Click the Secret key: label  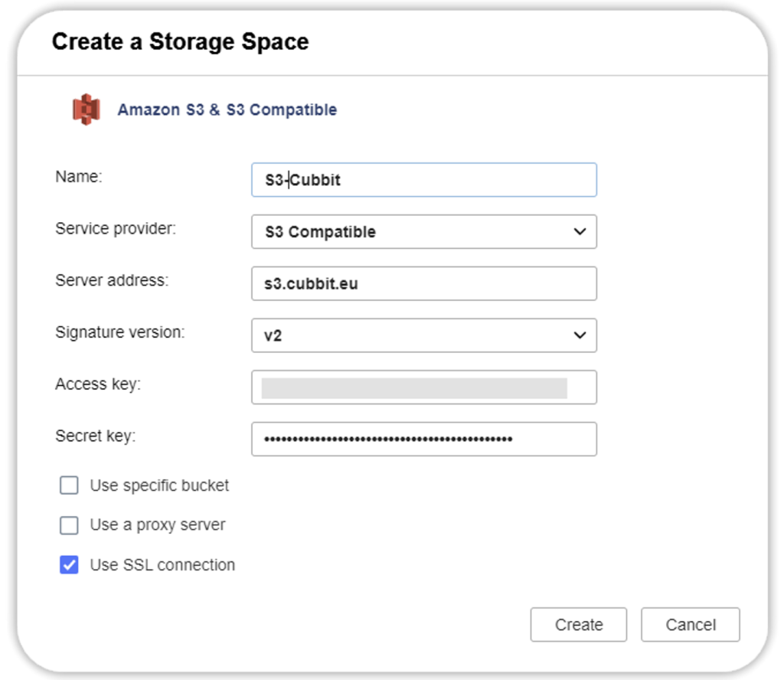tap(96, 436)
